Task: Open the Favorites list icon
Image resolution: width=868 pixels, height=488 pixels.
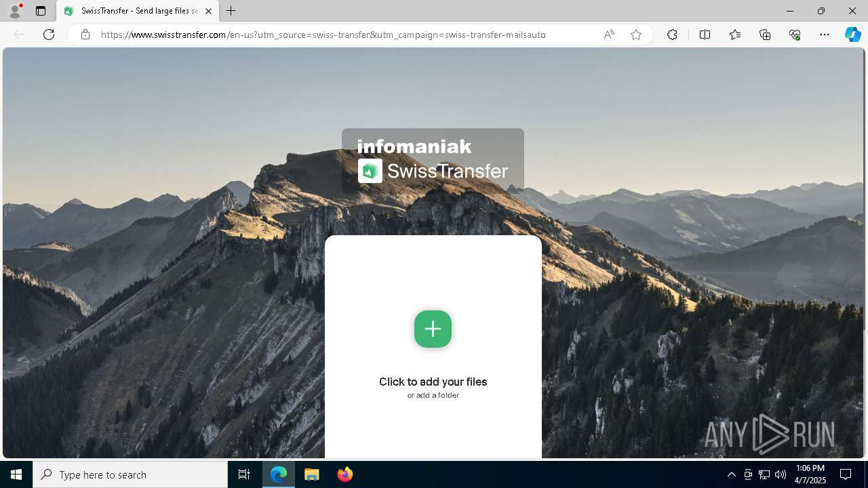Action: pos(735,35)
